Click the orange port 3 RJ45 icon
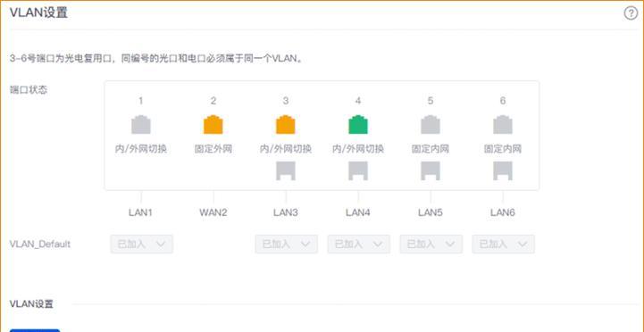Image resolution: width=644 pixels, height=332 pixels. [x=286, y=125]
